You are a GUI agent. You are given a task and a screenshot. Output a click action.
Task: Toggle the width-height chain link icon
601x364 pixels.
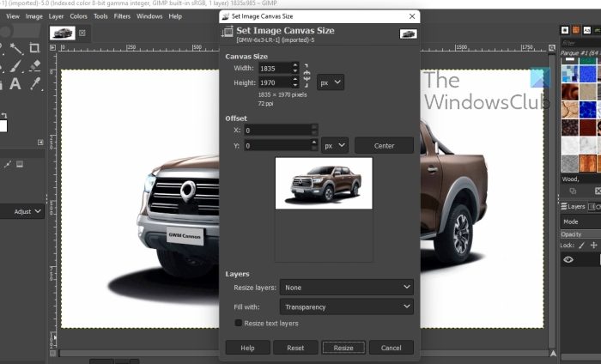click(307, 76)
